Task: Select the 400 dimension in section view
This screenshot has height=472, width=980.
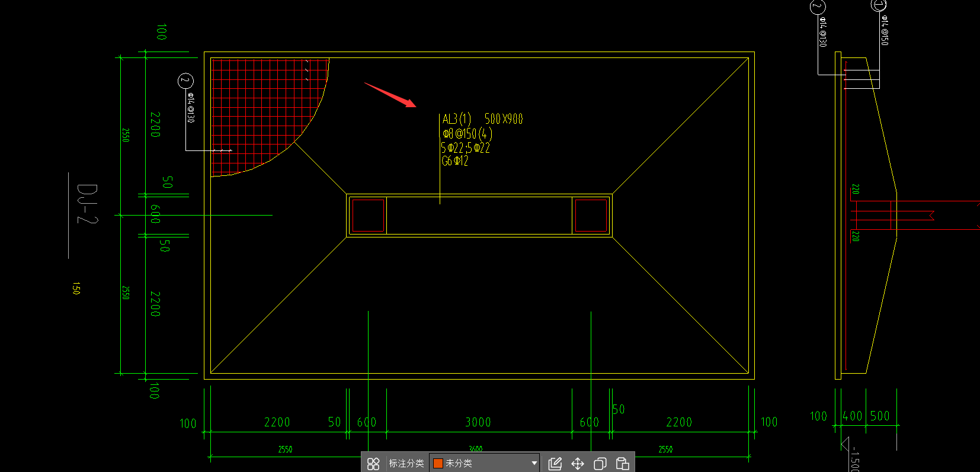Action: tap(853, 416)
